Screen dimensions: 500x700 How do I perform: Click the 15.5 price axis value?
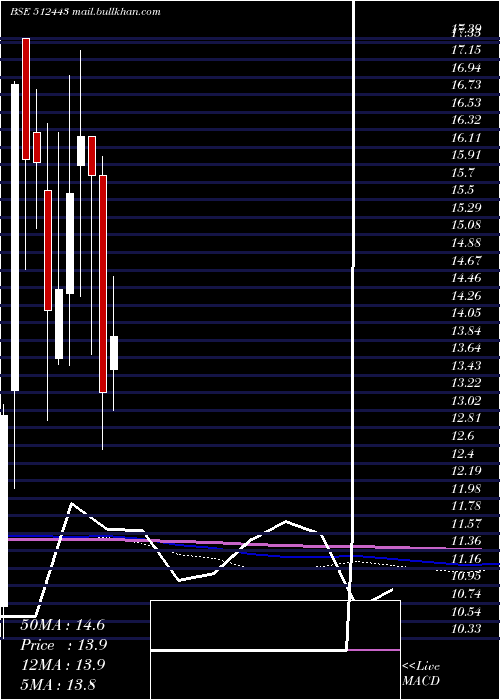(x=463, y=190)
